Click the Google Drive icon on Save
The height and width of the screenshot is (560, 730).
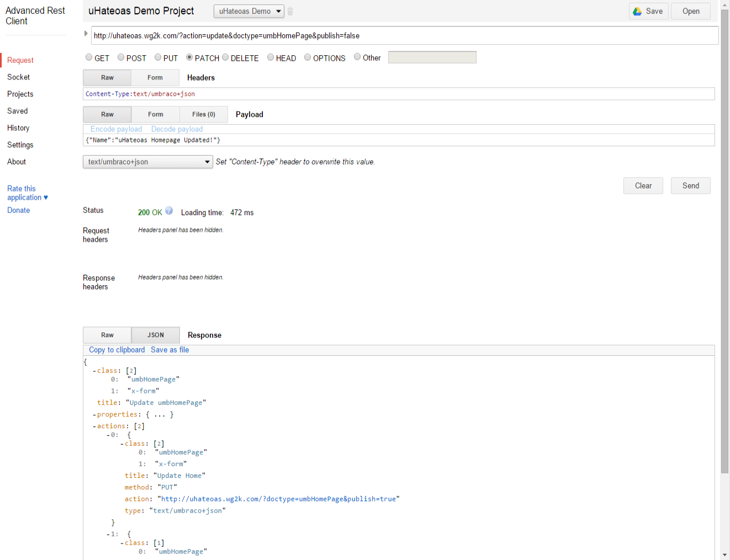tap(637, 11)
